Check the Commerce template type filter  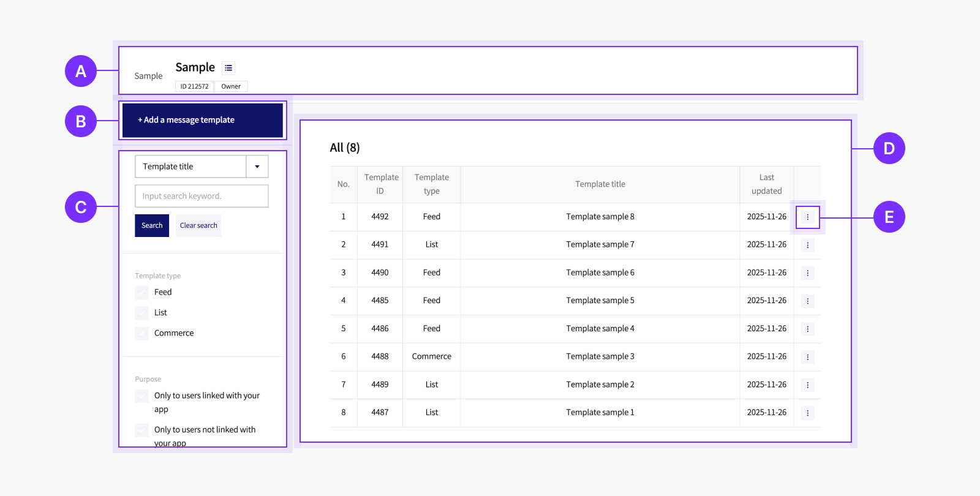click(142, 334)
